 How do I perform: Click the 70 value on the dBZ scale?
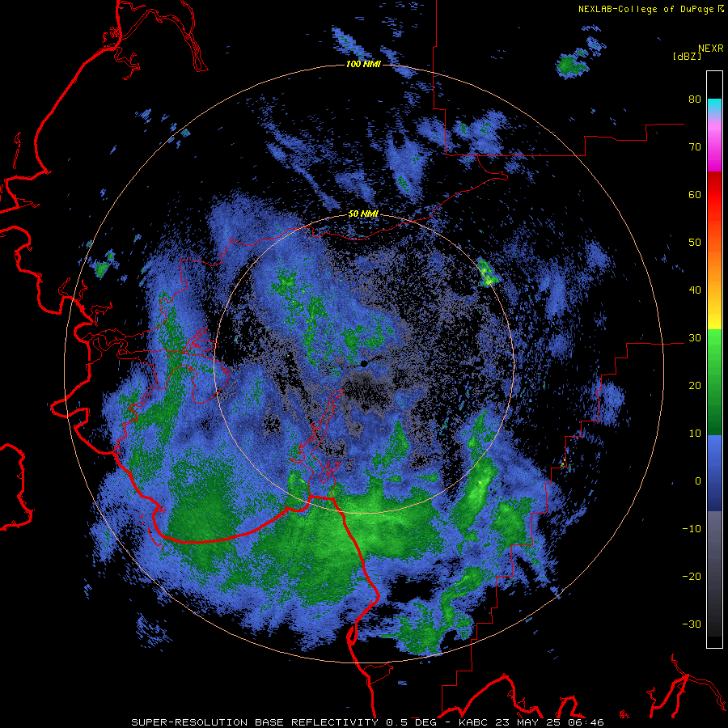coord(695,147)
